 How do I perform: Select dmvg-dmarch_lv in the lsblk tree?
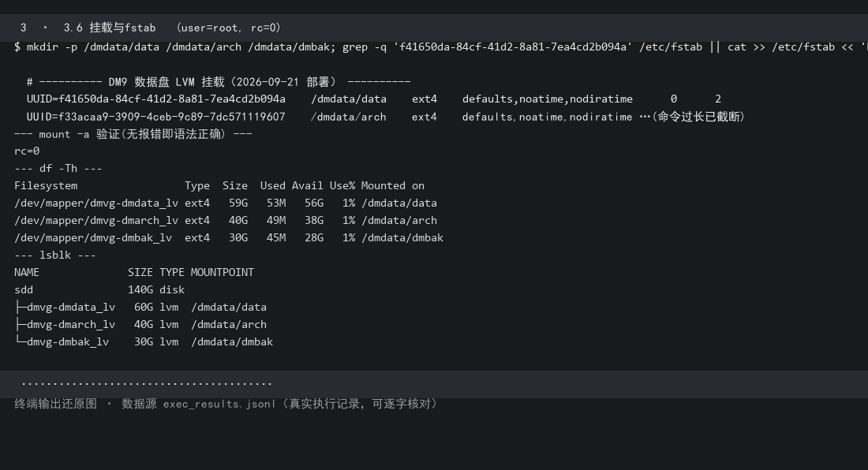point(71,325)
